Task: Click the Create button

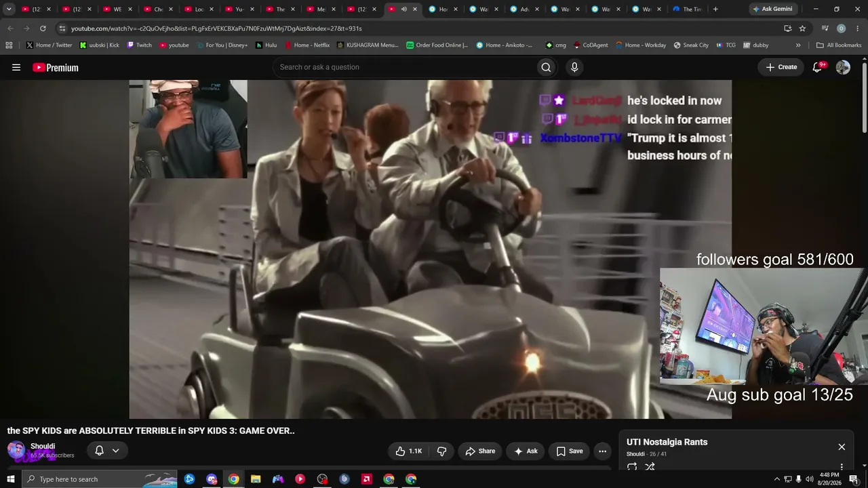Action: [781, 67]
